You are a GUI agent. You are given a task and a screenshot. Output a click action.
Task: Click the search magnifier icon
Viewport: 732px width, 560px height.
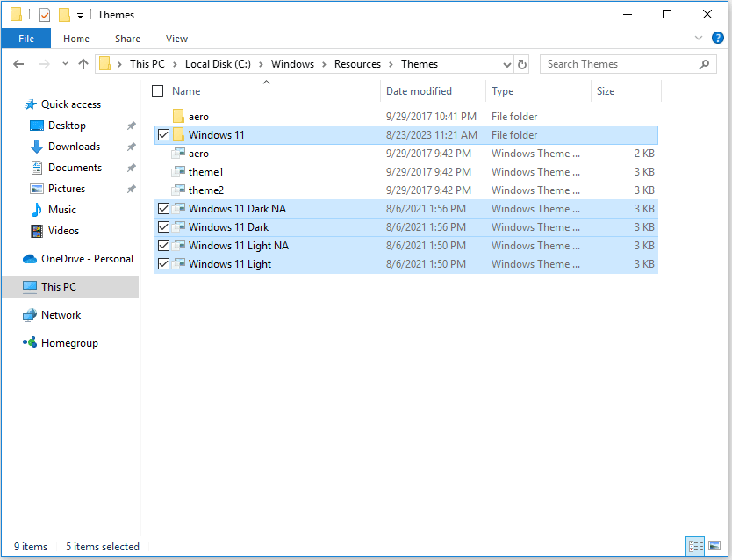[705, 64]
